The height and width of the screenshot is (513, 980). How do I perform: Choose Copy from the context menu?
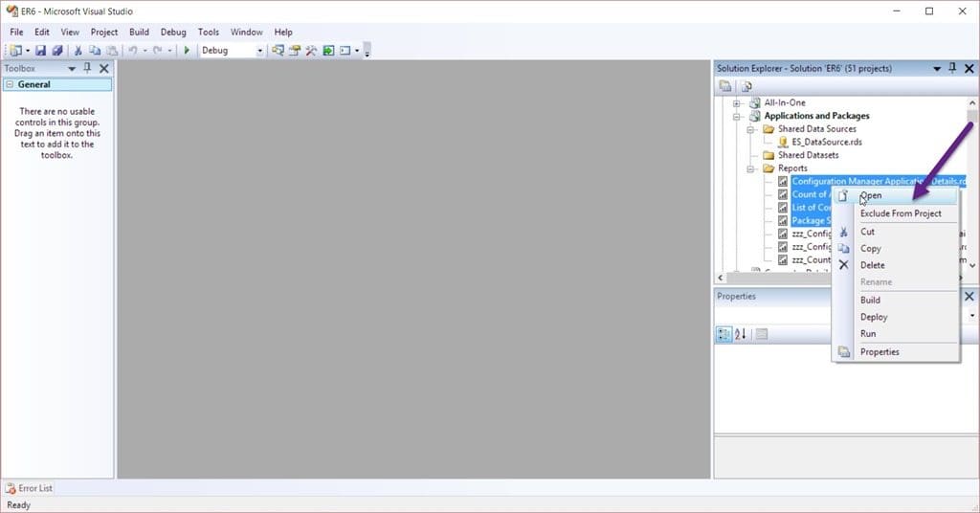[896, 249]
